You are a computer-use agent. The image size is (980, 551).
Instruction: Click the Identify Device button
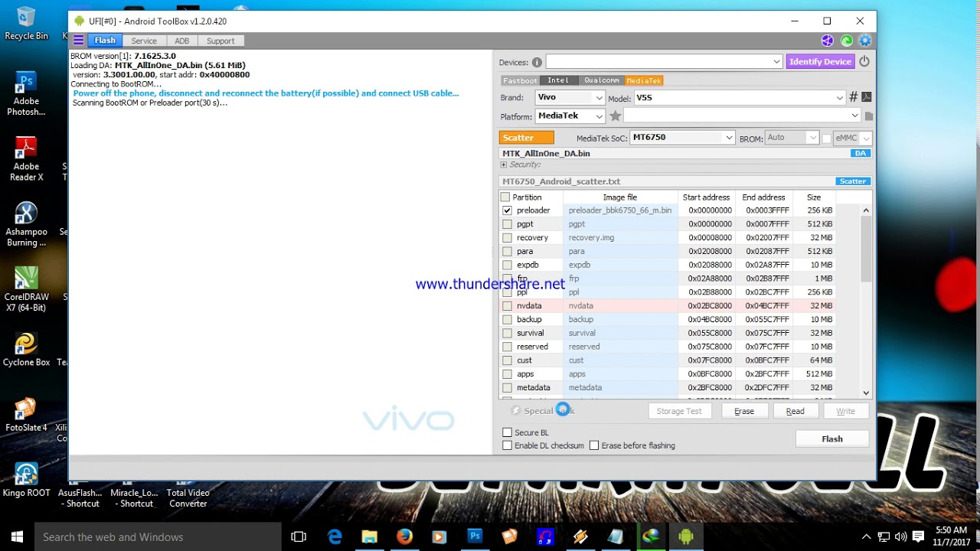pyautogui.click(x=820, y=61)
